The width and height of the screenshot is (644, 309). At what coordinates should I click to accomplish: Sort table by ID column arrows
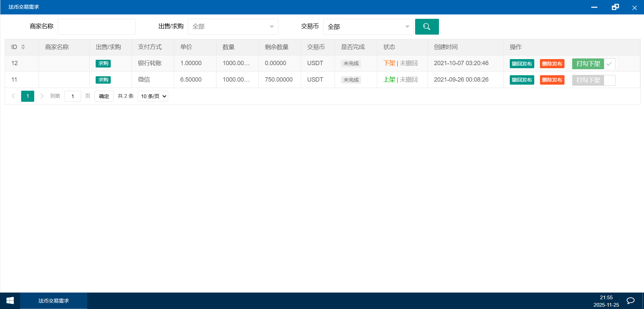(23, 47)
